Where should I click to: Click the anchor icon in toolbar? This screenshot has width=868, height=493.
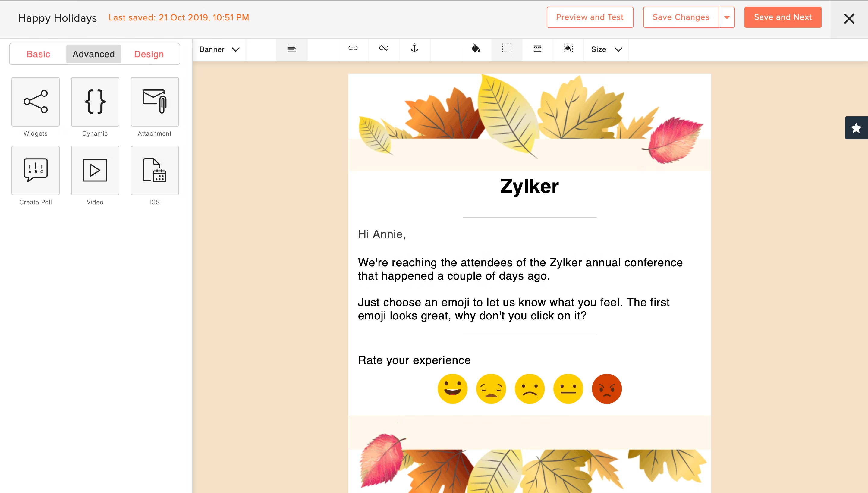pyautogui.click(x=414, y=49)
